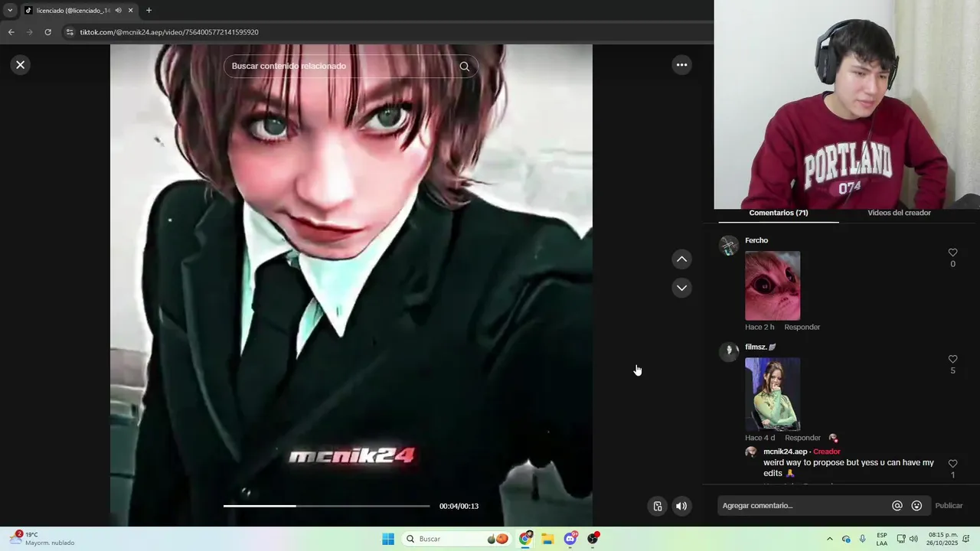
Task: Open Fercho's profile avatar
Action: tap(729, 246)
